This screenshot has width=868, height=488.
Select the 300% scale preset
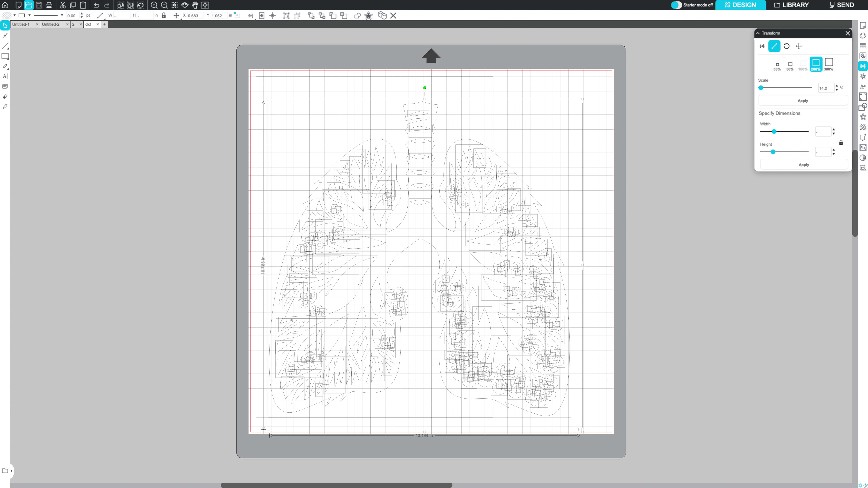pos(828,64)
